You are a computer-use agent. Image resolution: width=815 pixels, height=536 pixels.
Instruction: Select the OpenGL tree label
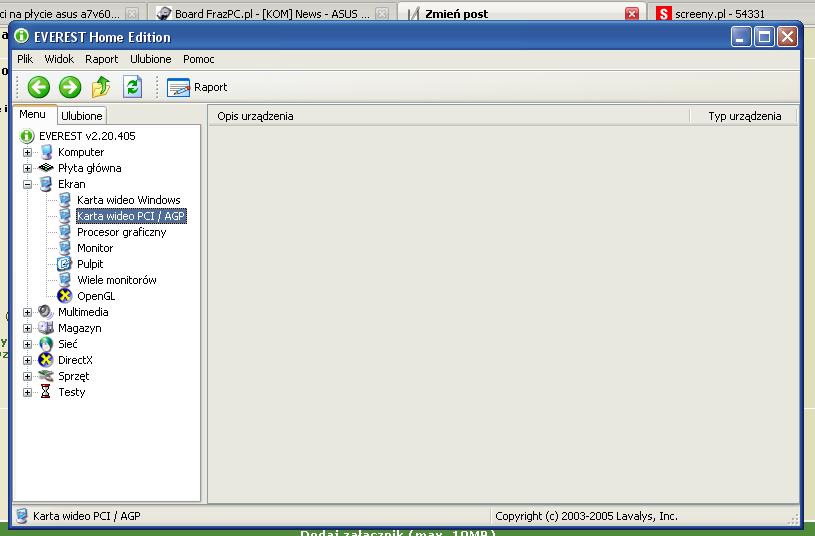96,296
